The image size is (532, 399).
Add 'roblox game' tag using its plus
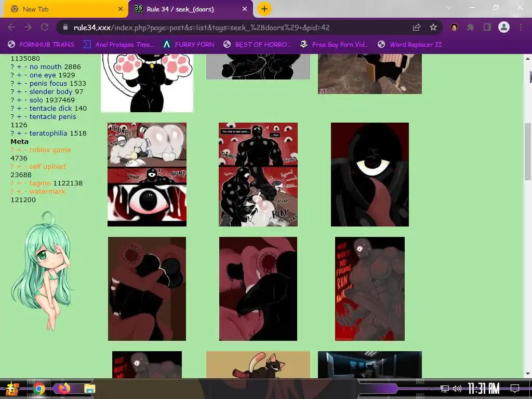[x=19, y=150]
